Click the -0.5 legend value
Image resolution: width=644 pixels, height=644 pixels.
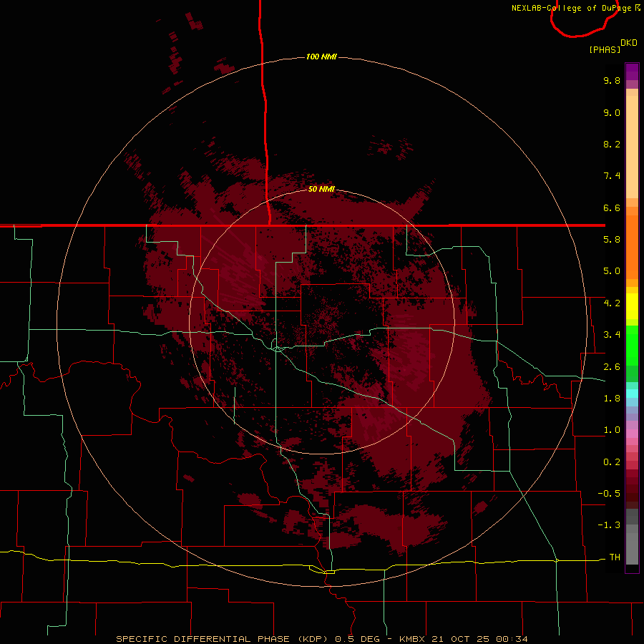click(x=609, y=494)
